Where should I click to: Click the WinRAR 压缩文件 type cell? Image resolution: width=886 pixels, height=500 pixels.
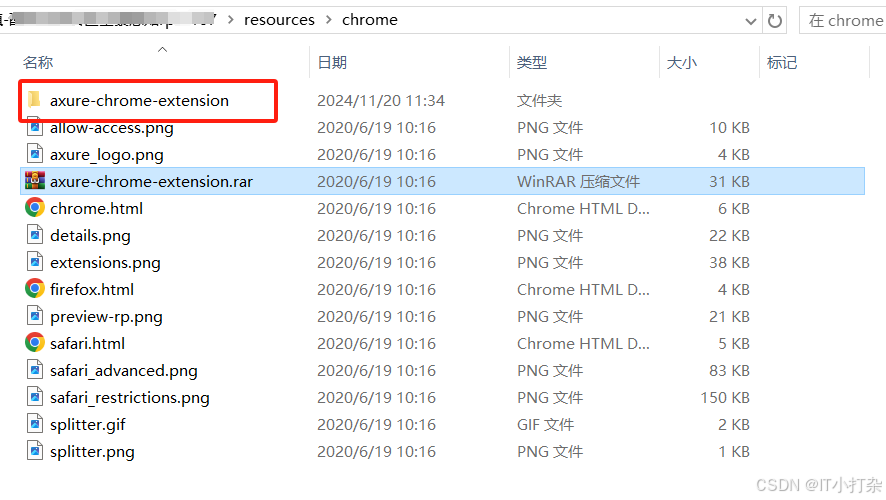pyautogui.click(x=578, y=181)
